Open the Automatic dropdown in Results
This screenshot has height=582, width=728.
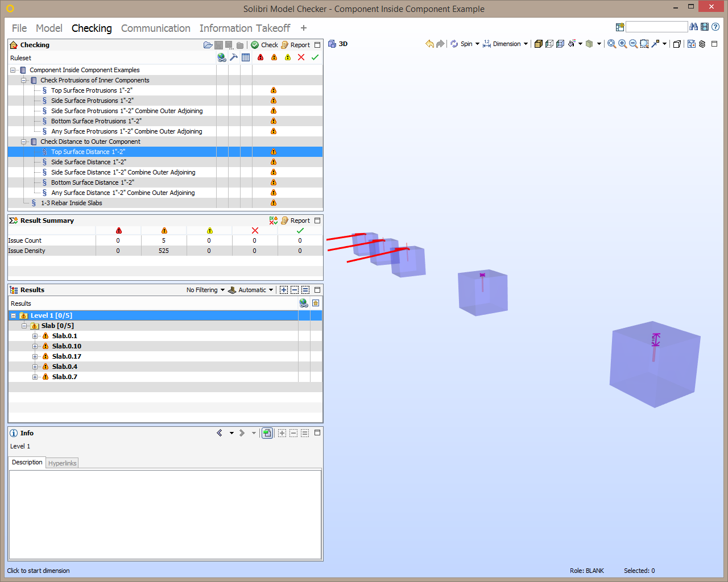pos(251,290)
